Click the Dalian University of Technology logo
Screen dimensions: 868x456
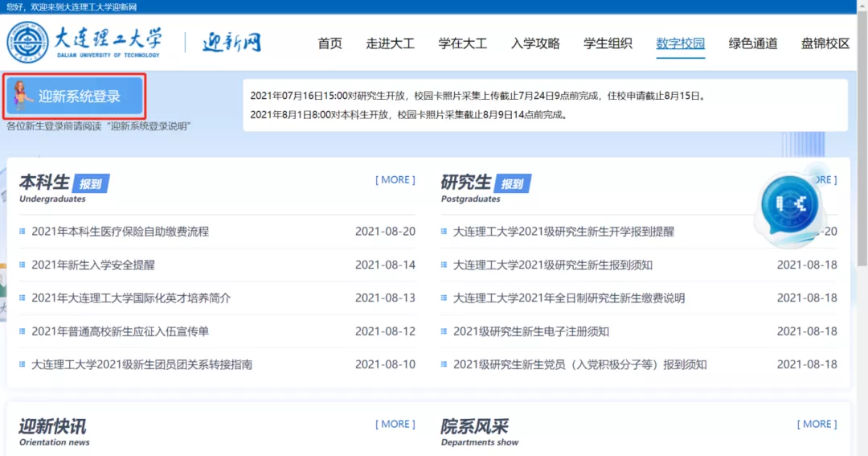pyautogui.click(x=84, y=42)
